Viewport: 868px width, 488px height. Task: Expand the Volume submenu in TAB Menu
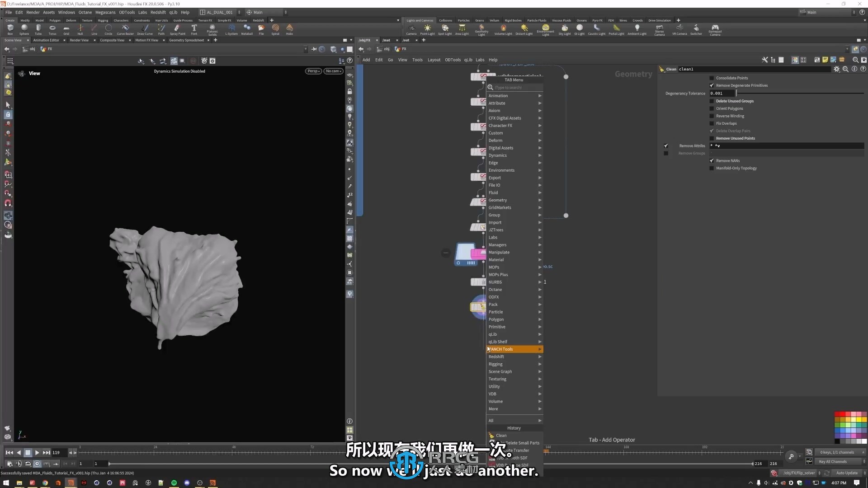point(514,401)
